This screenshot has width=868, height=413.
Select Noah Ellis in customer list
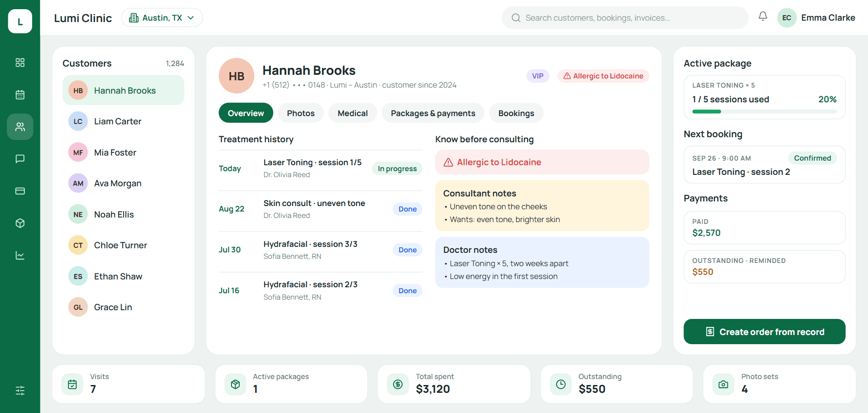tap(123, 214)
